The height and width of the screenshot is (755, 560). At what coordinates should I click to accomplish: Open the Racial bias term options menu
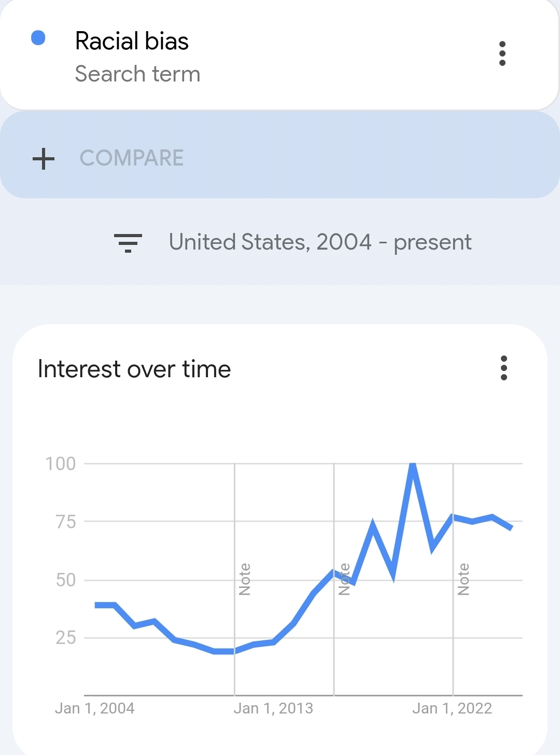click(502, 53)
